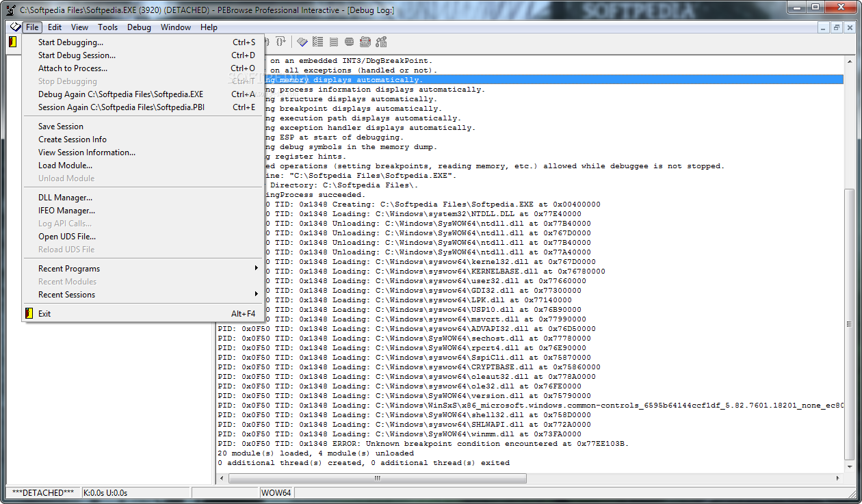This screenshot has width=862, height=504.
Task: Click the log scrollbar up arrow
Action: (850, 62)
